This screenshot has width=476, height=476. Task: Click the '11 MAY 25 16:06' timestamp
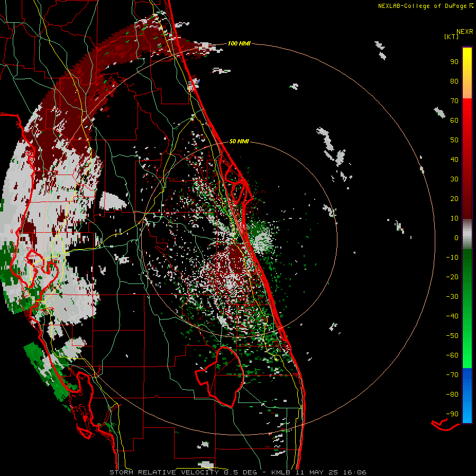331,472
